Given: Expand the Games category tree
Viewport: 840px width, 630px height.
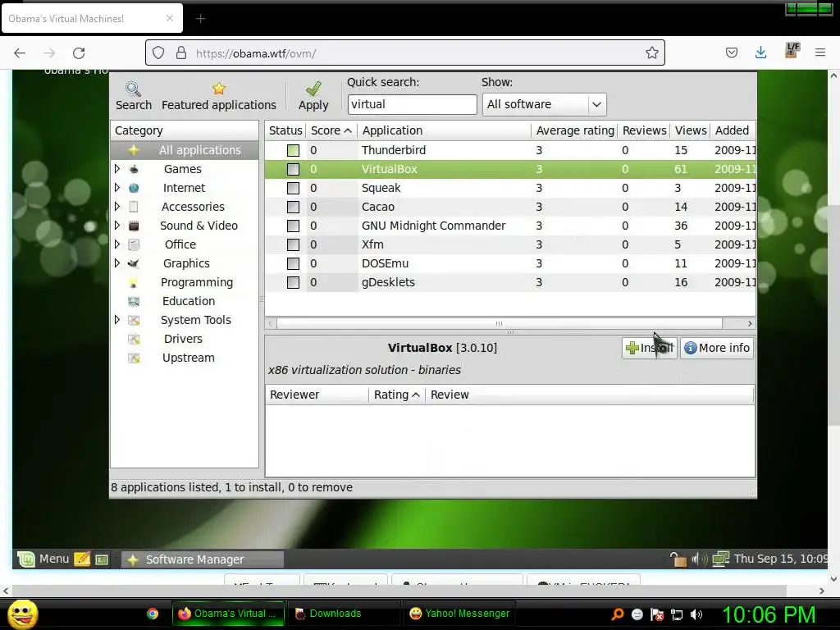Looking at the screenshot, I should click(x=116, y=169).
